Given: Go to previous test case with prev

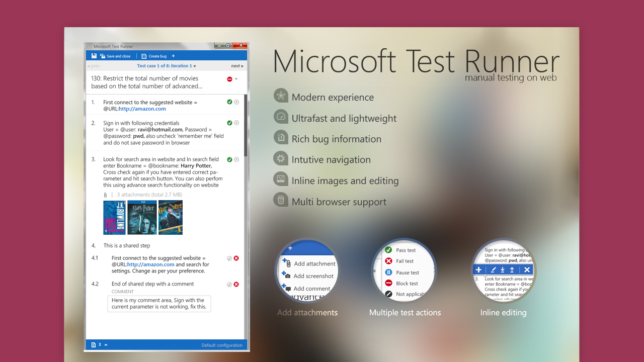Looking at the screenshot, I should (x=94, y=66).
